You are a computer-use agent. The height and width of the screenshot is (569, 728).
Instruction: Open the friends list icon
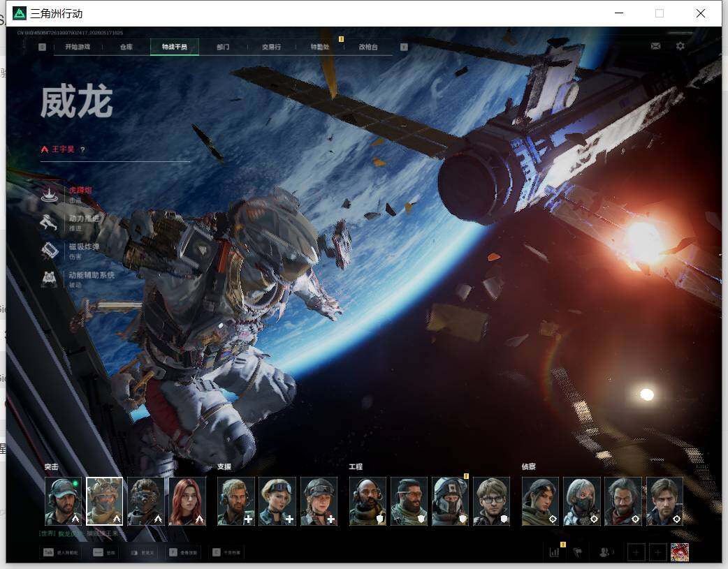[606, 552]
